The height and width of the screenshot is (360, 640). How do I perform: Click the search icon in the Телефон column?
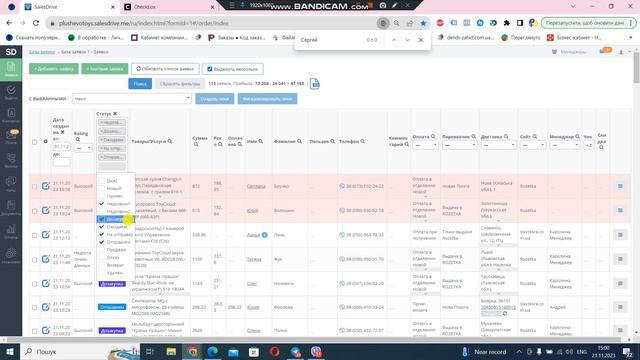(362, 141)
